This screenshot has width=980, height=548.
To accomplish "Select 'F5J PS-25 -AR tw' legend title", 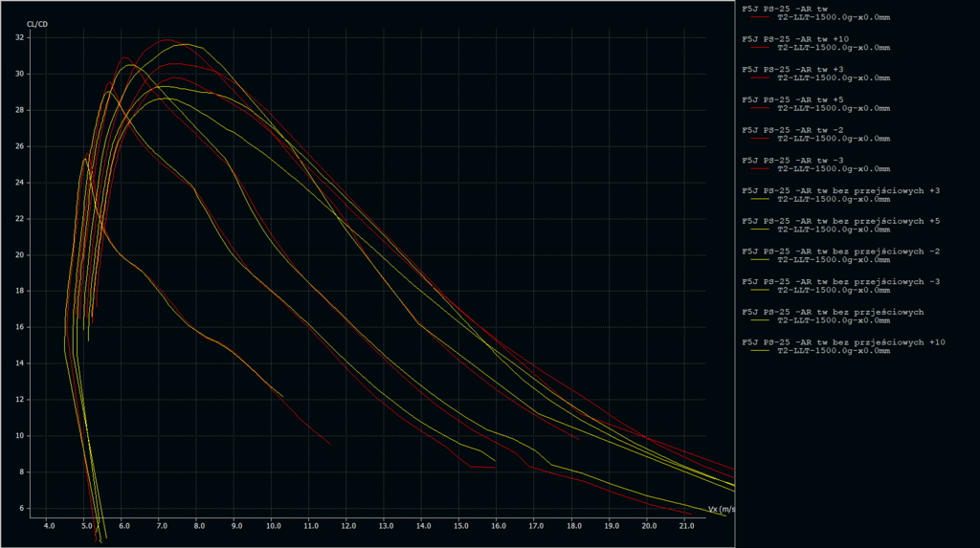I will [x=791, y=9].
